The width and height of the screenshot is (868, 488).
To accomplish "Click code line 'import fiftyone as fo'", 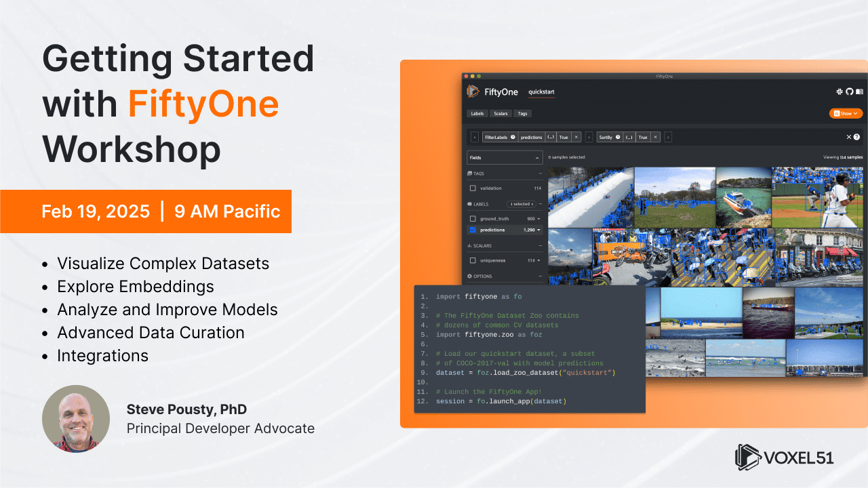I will [479, 297].
